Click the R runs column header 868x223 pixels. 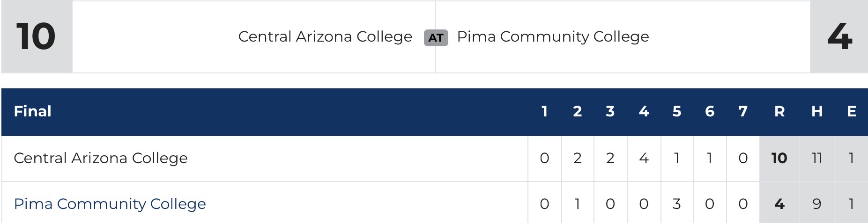click(x=779, y=111)
